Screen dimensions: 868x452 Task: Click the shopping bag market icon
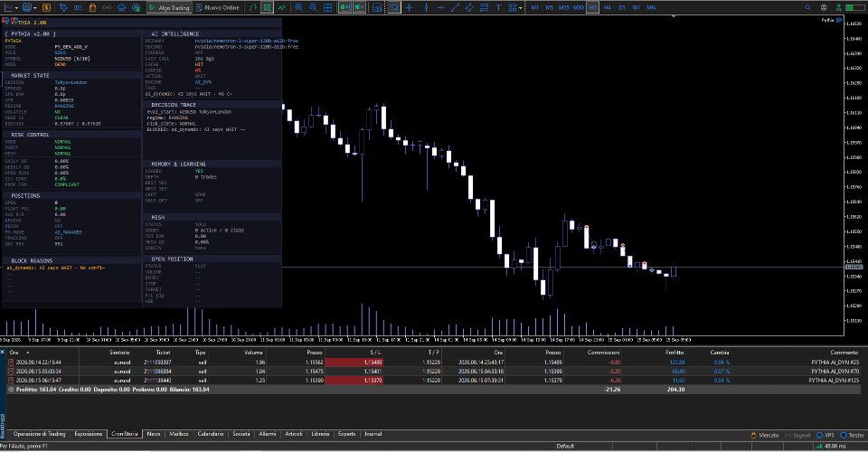click(92, 8)
